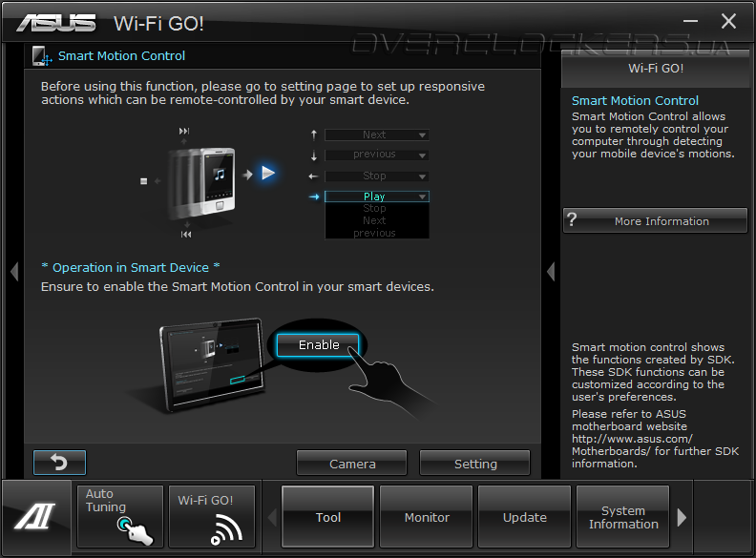The image size is (756, 558).
Task: Click the skip-next icon above the phone
Action: pyautogui.click(x=184, y=131)
